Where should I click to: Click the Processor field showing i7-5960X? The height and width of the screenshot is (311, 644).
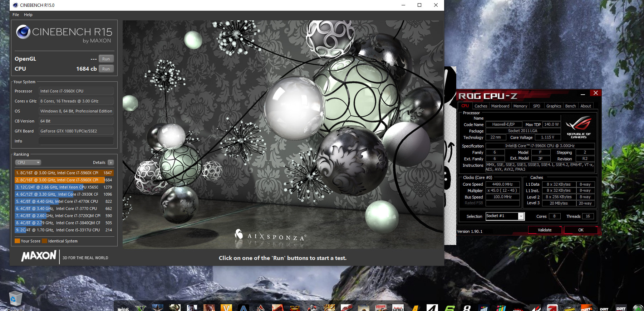(76, 91)
